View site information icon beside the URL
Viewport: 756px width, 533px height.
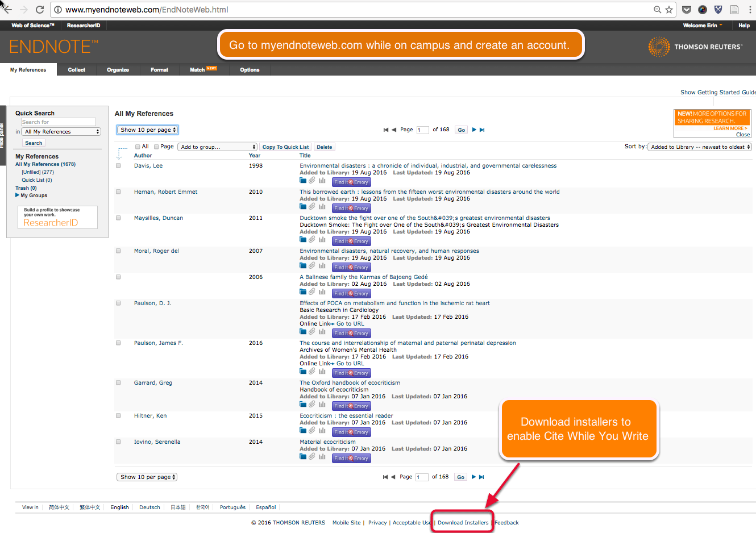pos(58,10)
